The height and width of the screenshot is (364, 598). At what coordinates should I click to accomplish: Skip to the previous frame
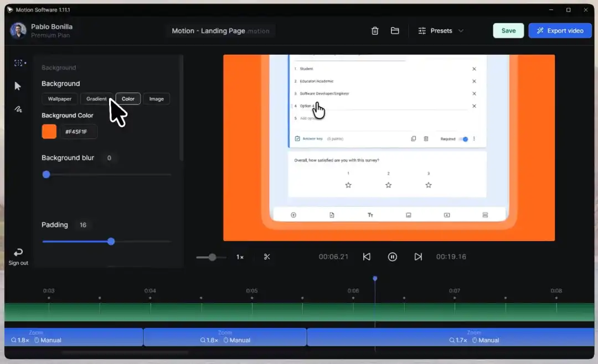367,257
